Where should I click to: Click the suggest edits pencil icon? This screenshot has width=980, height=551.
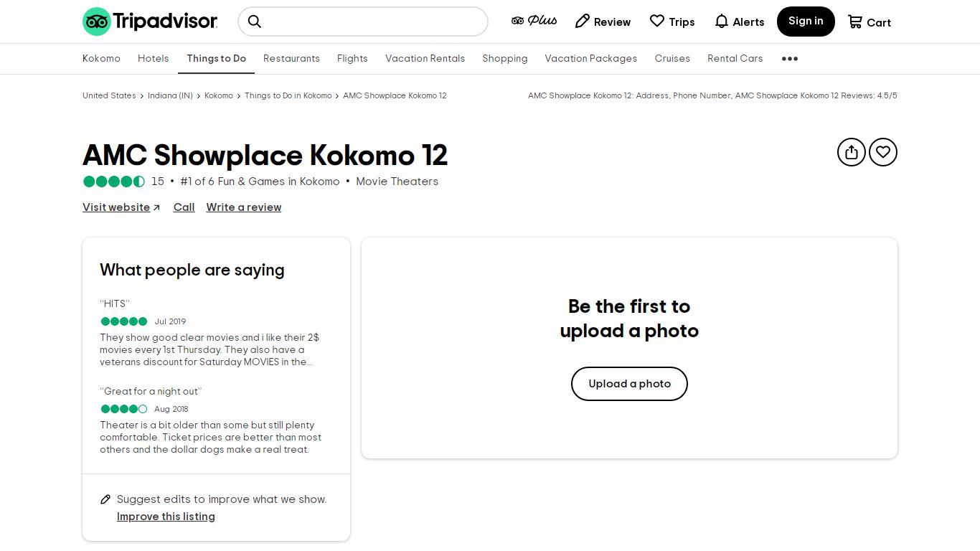[105, 499]
